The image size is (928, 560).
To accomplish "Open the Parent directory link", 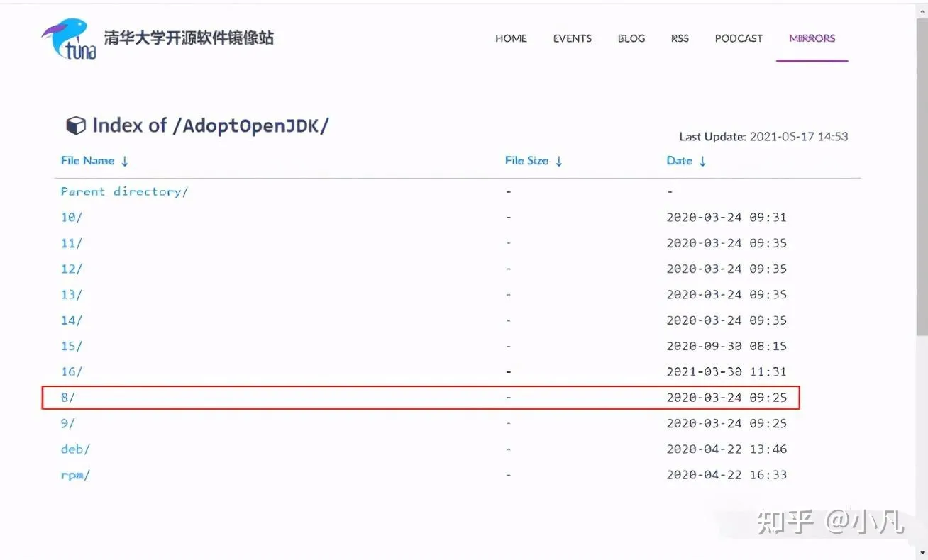I will (x=124, y=191).
